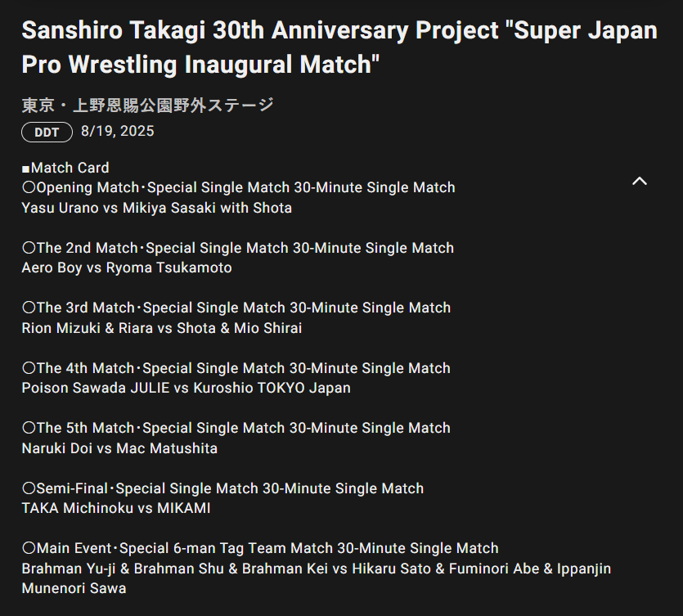Click Munenori Sawa on the last line

click(74, 588)
